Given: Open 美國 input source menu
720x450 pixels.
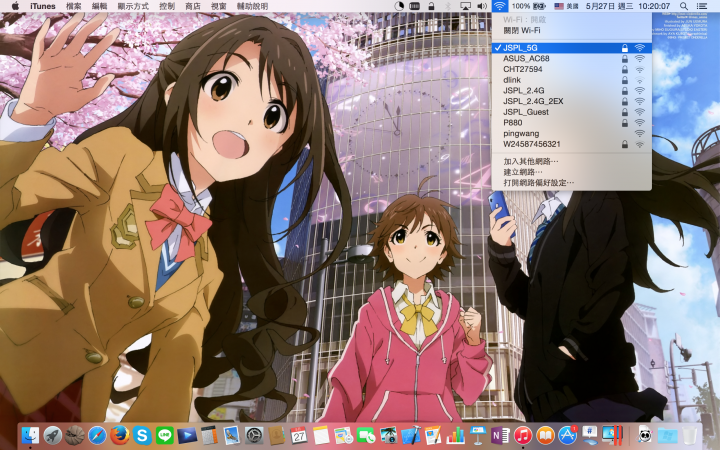Looking at the screenshot, I should click(x=566, y=6).
